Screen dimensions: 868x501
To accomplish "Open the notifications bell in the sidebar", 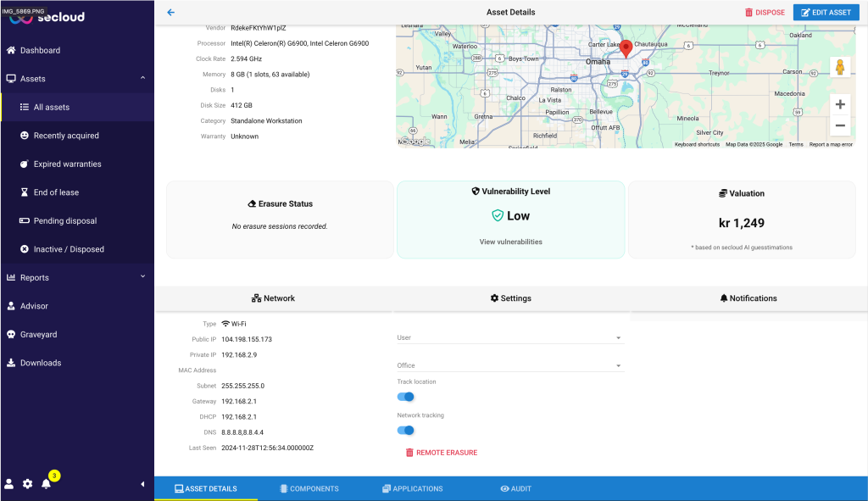I will point(47,484).
